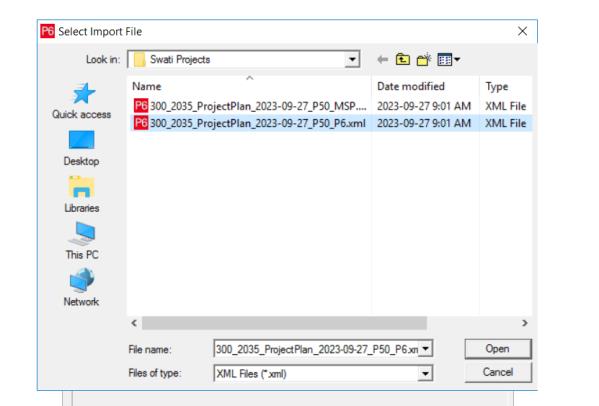Viewport: 599px width, 406px height.
Task: Click XML File type of P50_P6.xml row
Action: coord(505,123)
